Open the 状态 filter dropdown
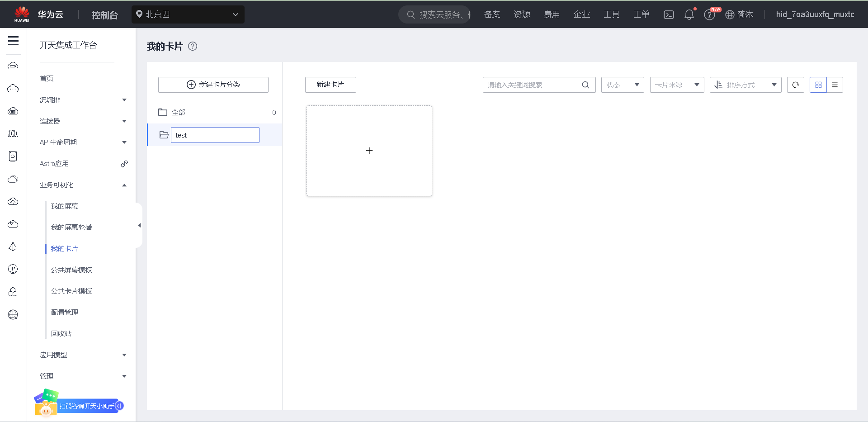 [x=623, y=85]
